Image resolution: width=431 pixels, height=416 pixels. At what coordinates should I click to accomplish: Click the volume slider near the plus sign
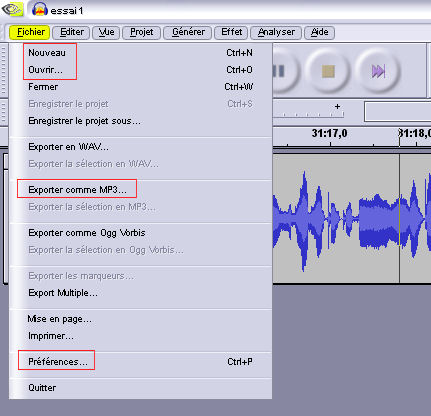(308, 113)
